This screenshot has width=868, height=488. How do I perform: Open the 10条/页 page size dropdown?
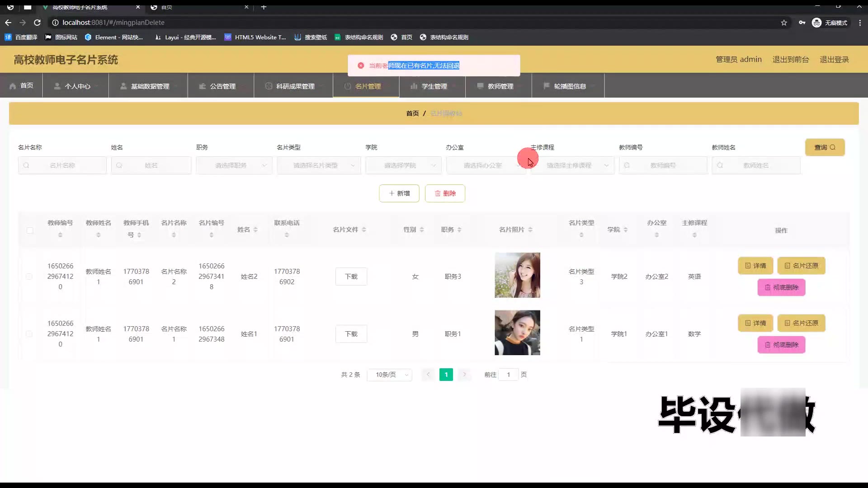point(389,375)
